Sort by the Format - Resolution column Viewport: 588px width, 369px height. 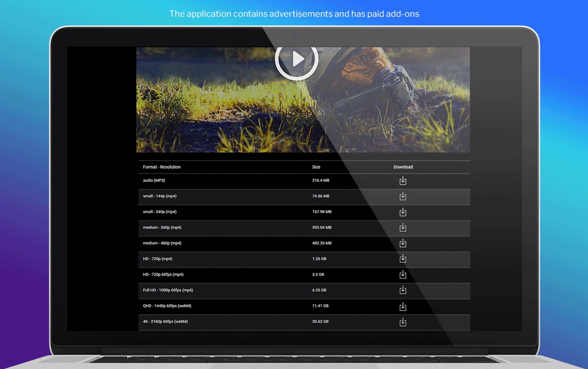161,167
